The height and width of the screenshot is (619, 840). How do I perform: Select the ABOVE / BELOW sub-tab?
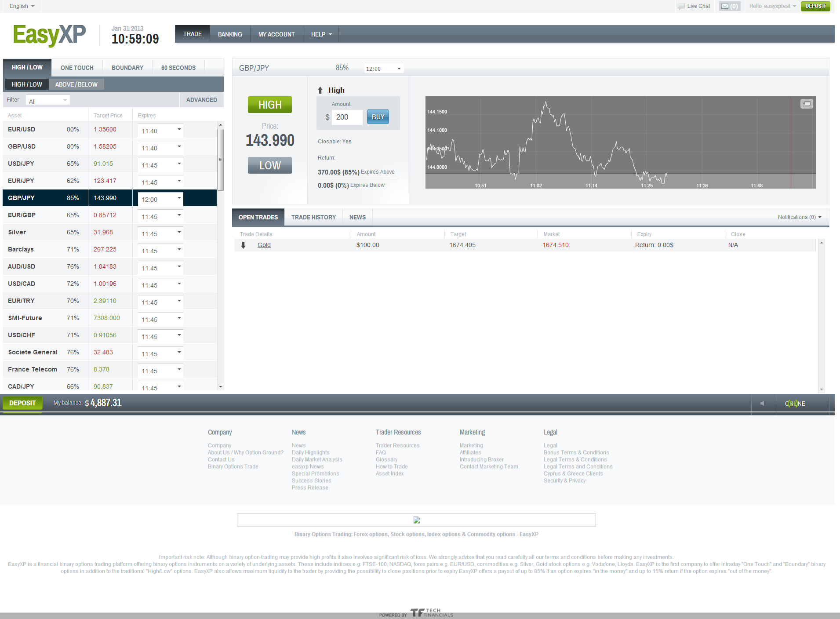[76, 84]
